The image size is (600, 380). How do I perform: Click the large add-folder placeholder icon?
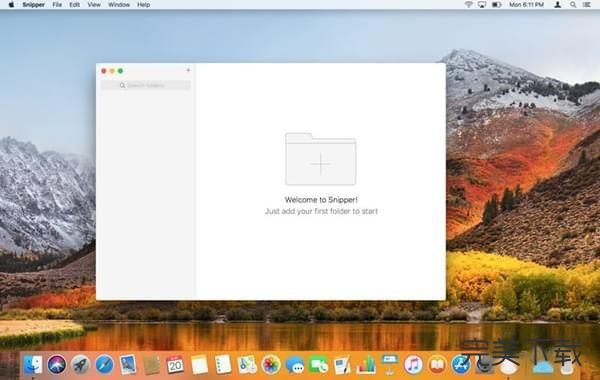[321, 159]
